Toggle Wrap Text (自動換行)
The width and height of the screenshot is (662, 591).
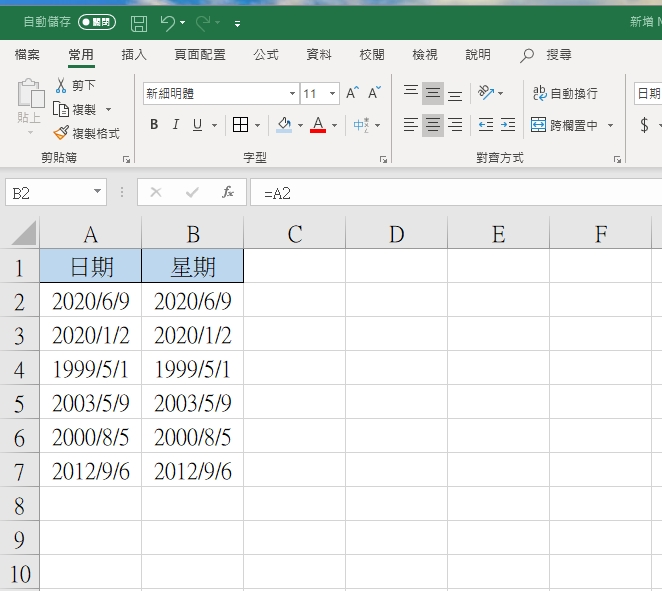(x=565, y=93)
